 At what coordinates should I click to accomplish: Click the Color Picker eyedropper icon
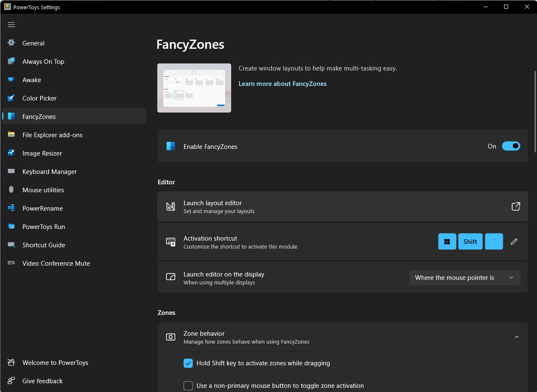point(11,98)
